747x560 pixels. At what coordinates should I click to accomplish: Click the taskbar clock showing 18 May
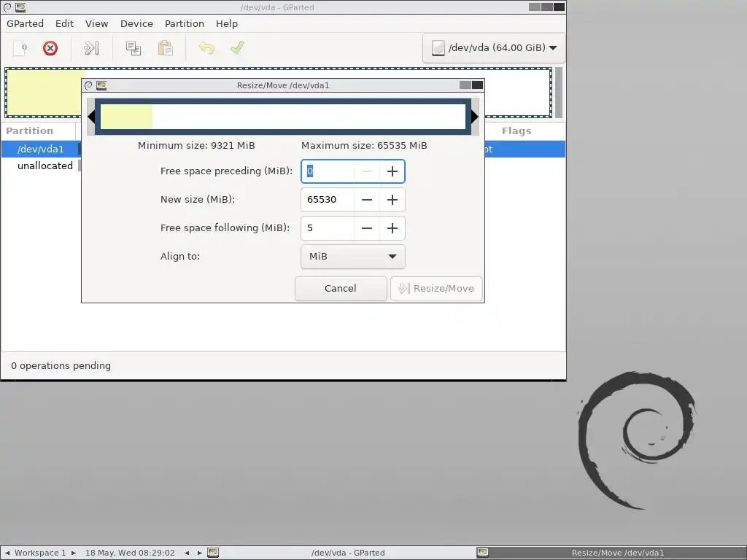point(130,553)
